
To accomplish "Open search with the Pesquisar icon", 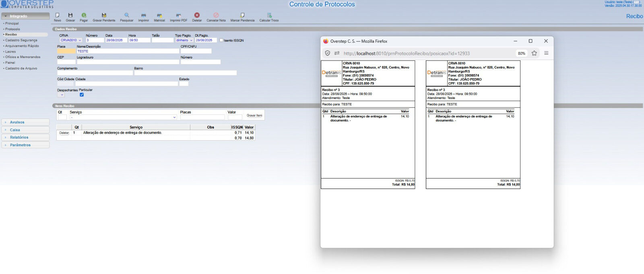I will click(x=127, y=15).
